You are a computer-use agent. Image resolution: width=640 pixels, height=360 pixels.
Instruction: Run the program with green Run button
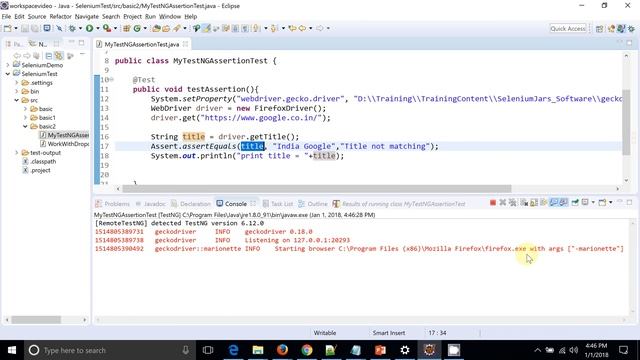pos(89,28)
